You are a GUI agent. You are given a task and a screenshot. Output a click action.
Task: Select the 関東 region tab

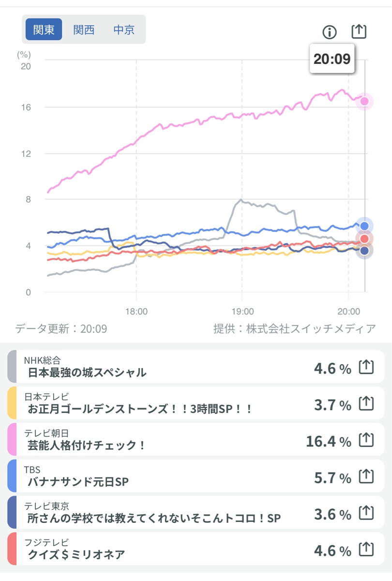tap(43, 29)
